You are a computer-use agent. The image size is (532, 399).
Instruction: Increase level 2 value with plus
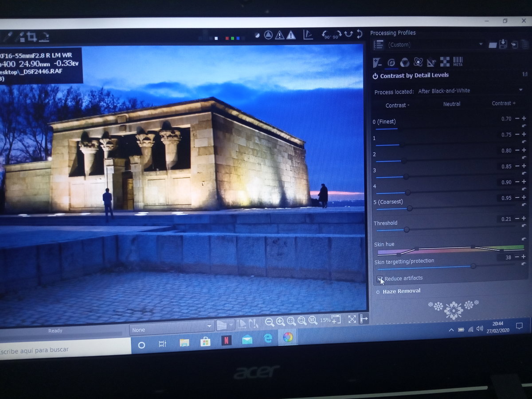coord(524,150)
